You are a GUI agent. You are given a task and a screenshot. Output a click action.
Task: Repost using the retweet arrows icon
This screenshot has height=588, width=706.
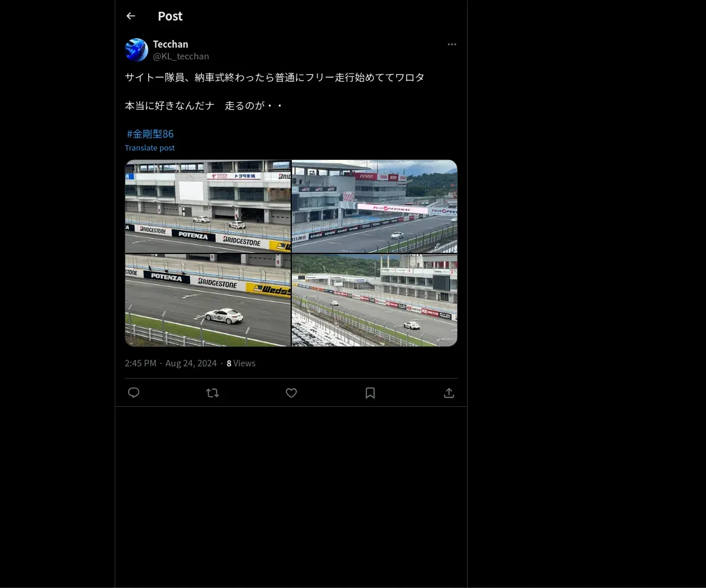(x=212, y=393)
